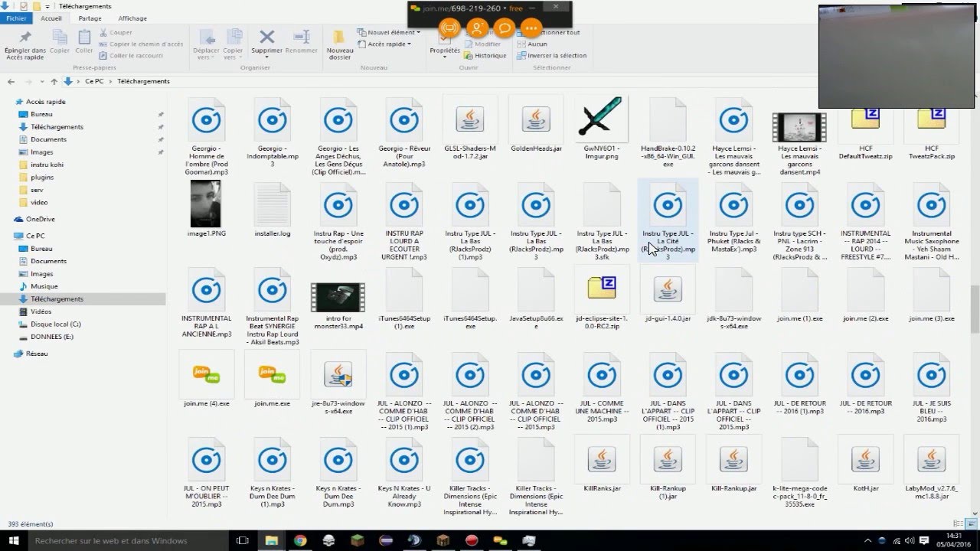Open Google Chrome from the taskbar
The image size is (980, 551).
(300, 540)
